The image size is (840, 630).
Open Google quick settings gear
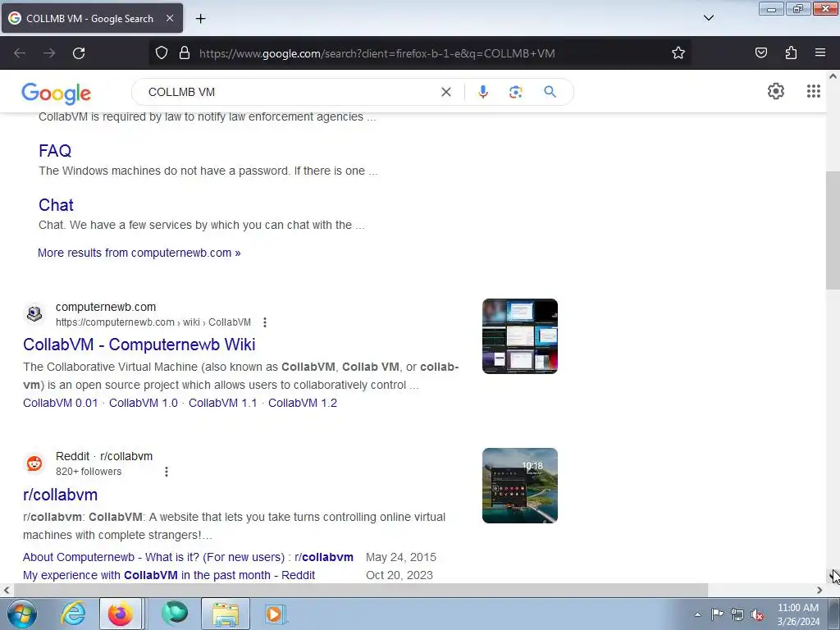point(775,91)
